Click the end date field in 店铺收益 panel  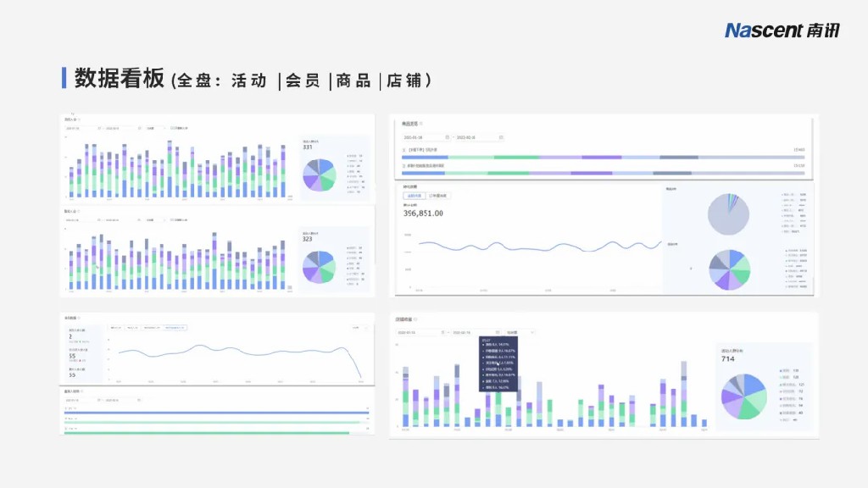click(x=476, y=332)
